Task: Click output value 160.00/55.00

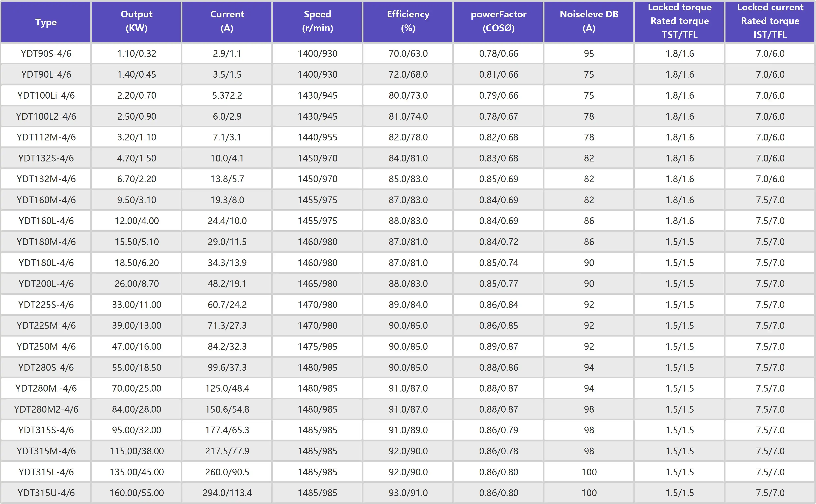Action: click(136, 493)
